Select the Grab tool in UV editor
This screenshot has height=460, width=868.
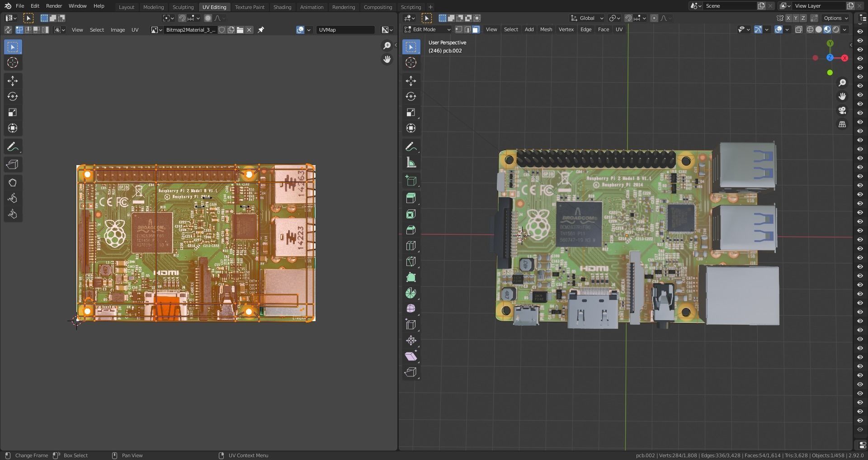coord(13,183)
